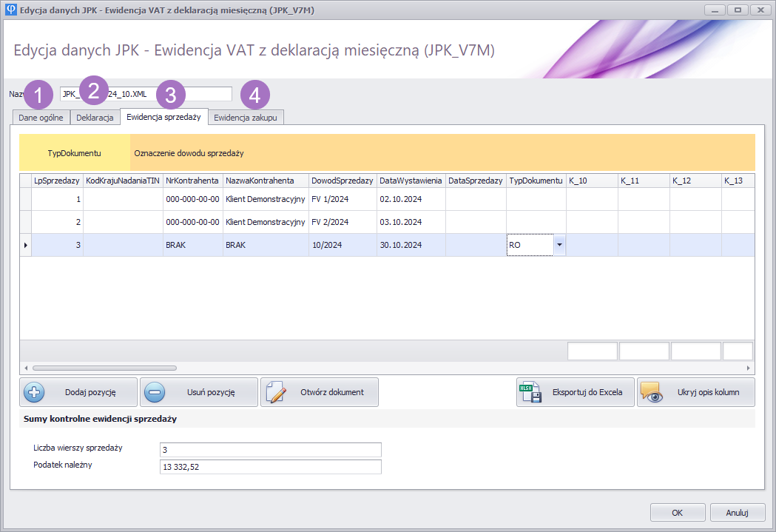Click the DataWystawienia column header
Viewport: 776px width, 532px height.
click(x=411, y=181)
